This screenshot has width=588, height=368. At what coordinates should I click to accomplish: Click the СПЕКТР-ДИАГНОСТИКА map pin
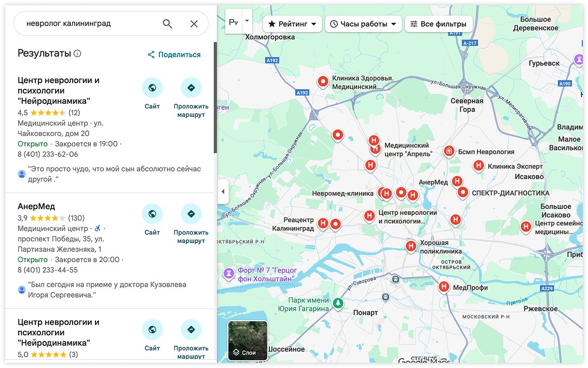(463, 192)
